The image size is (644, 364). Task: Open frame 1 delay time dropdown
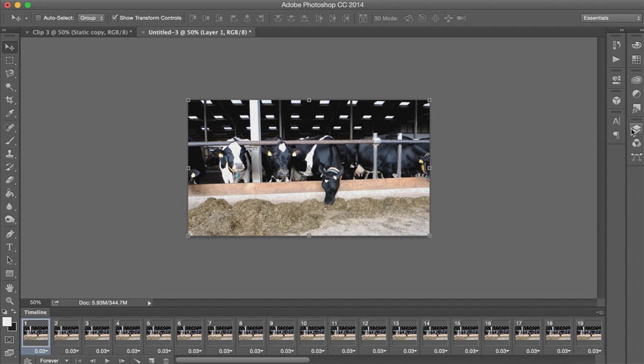point(41,351)
